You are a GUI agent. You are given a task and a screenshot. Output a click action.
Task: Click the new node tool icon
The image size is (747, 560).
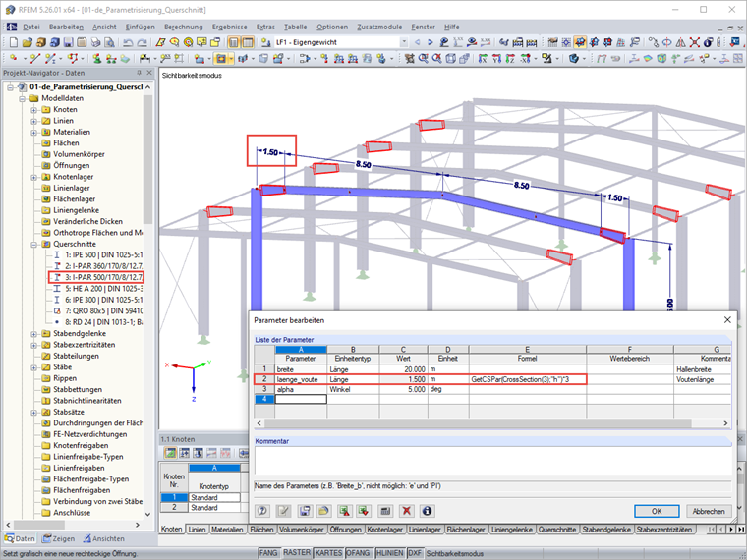pyautogui.click(x=14, y=59)
